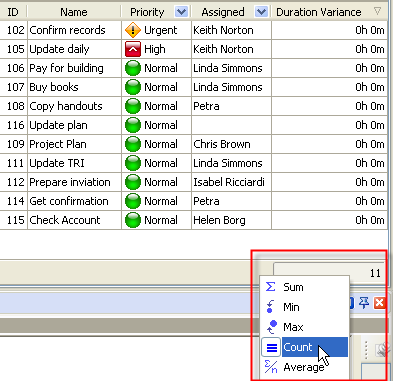Click Petra in Copy handouts row

(206, 106)
